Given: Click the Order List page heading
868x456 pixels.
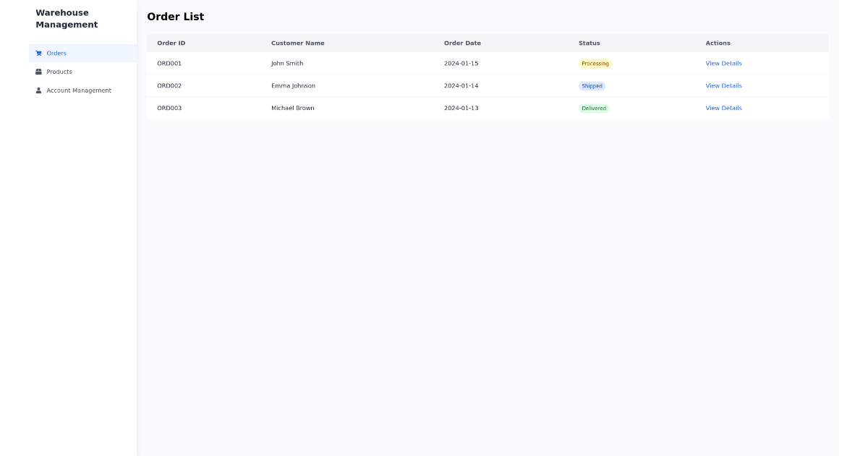Looking at the screenshot, I should 176,16.
